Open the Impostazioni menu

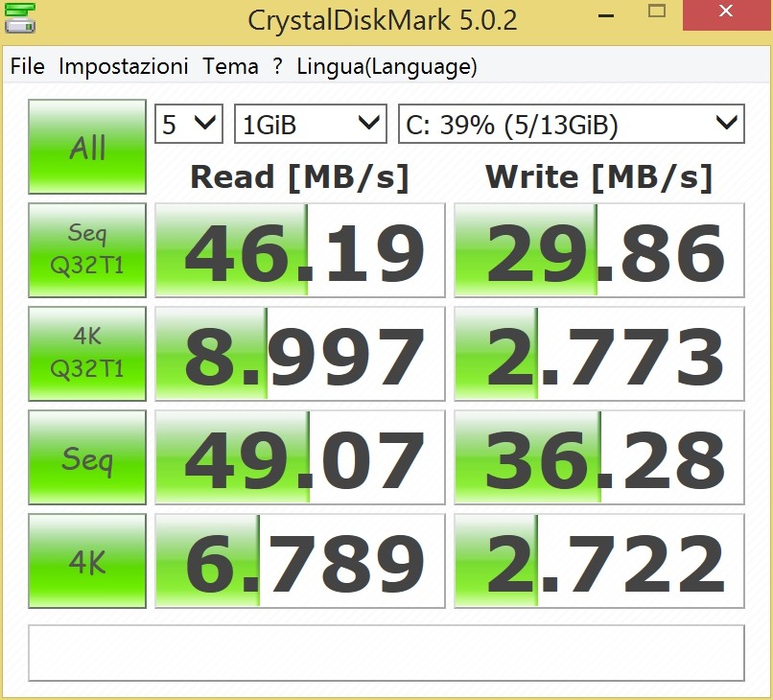coord(123,66)
